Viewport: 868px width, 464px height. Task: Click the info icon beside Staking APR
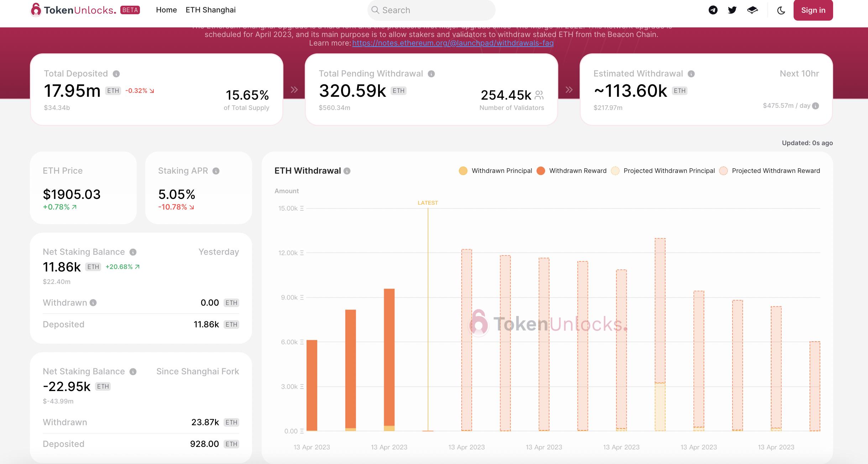click(215, 171)
